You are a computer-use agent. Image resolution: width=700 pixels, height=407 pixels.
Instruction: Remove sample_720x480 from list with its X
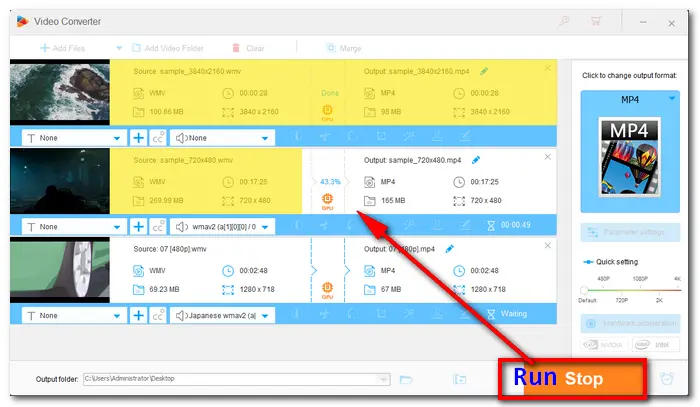(547, 157)
